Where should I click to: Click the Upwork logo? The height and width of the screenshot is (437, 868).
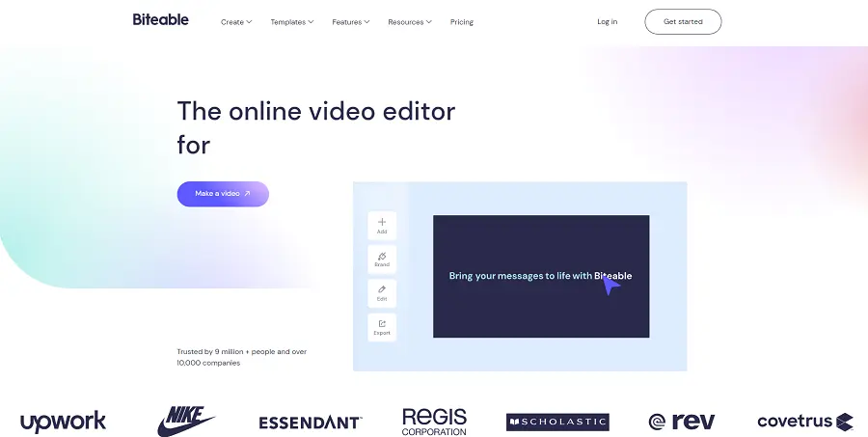63,422
